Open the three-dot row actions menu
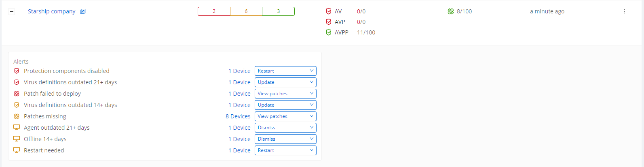 coord(625,11)
